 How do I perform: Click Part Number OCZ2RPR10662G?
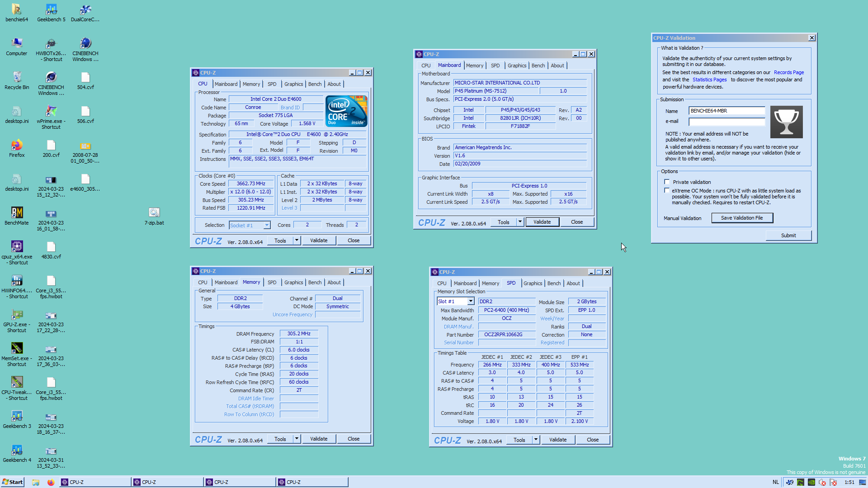click(x=507, y=334)
